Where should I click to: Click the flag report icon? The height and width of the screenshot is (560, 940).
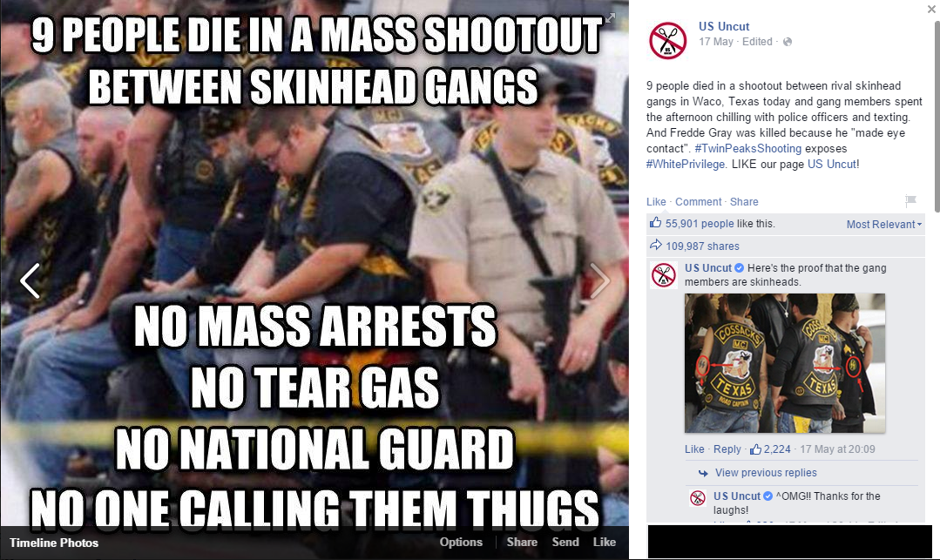(x=910, y=201)
